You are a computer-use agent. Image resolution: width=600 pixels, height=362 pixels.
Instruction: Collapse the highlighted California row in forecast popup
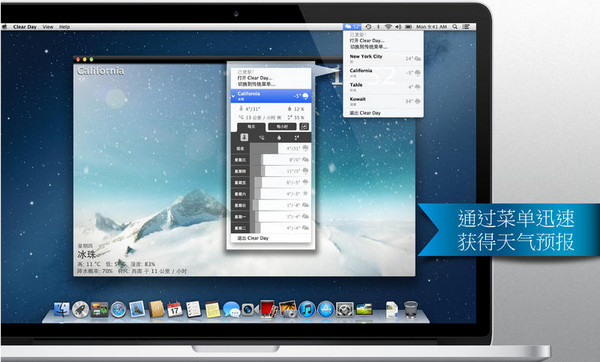pyautogui.click(x=233, y=96)
